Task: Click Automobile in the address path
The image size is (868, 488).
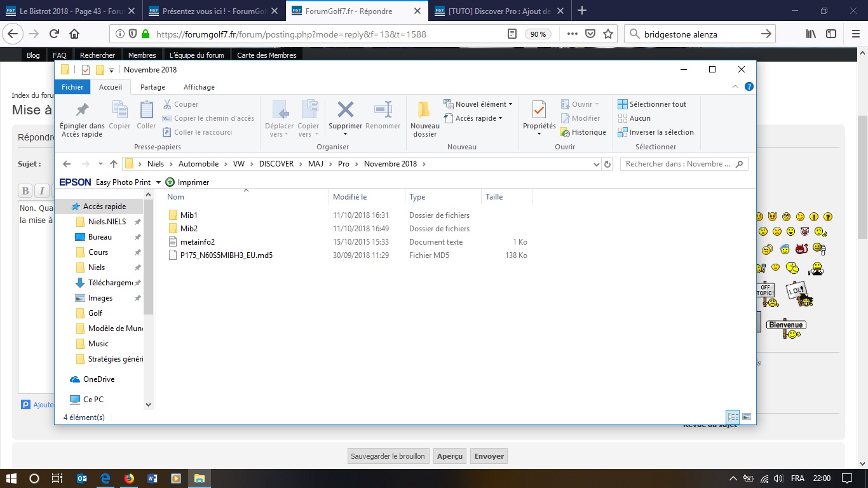Action: click(198, 164)
